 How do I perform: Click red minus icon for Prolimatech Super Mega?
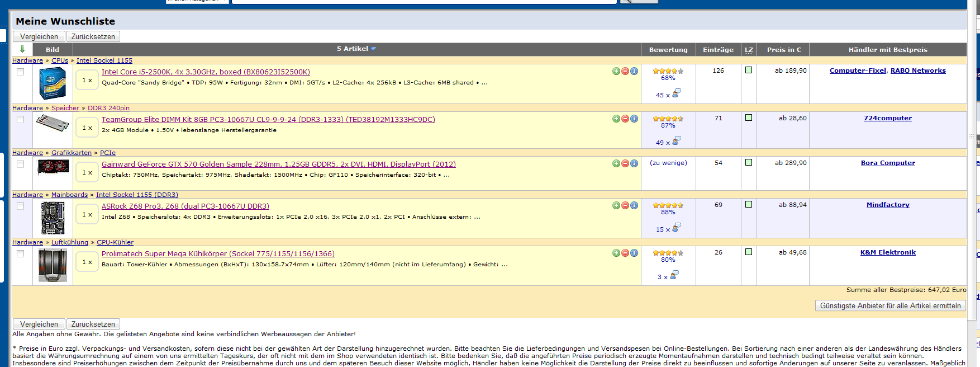625,253
